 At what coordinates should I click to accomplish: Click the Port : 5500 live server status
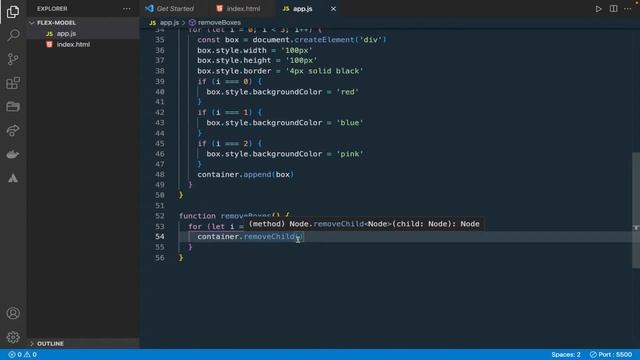coord(611,354)
